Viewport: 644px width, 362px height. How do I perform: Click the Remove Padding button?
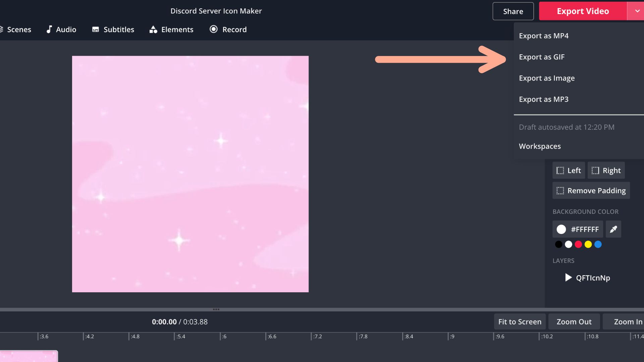(x=591, y=190)
